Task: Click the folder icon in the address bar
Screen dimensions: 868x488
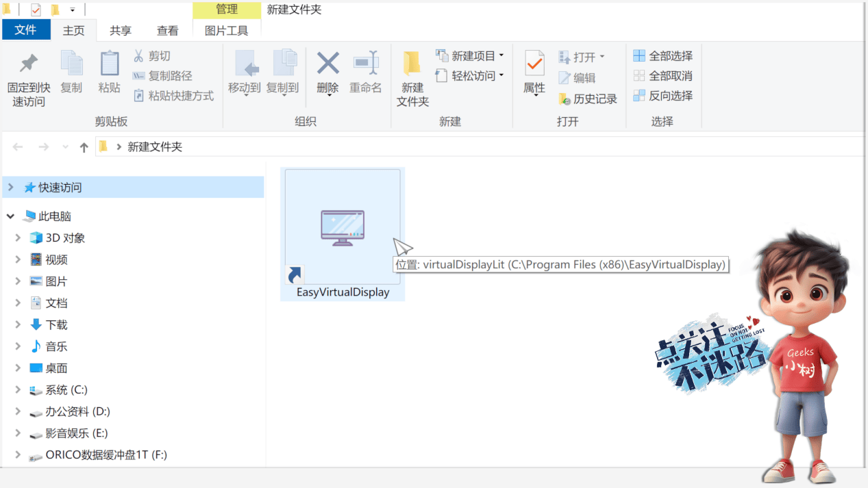Action: click(x=103, y=146)
